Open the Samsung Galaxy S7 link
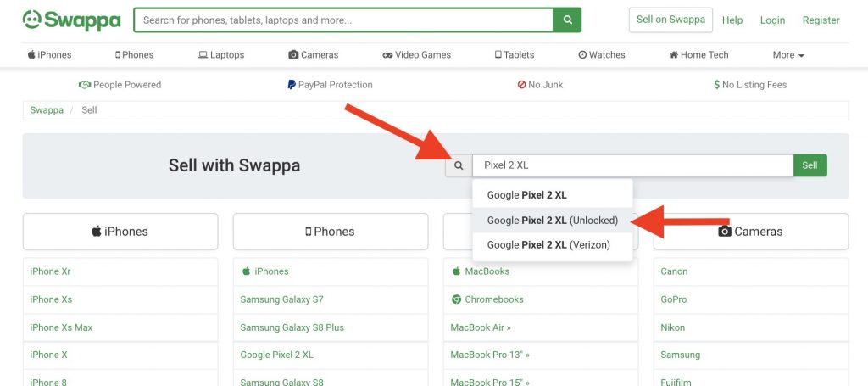Screen dimensions: 868x386 click(281, 299)
